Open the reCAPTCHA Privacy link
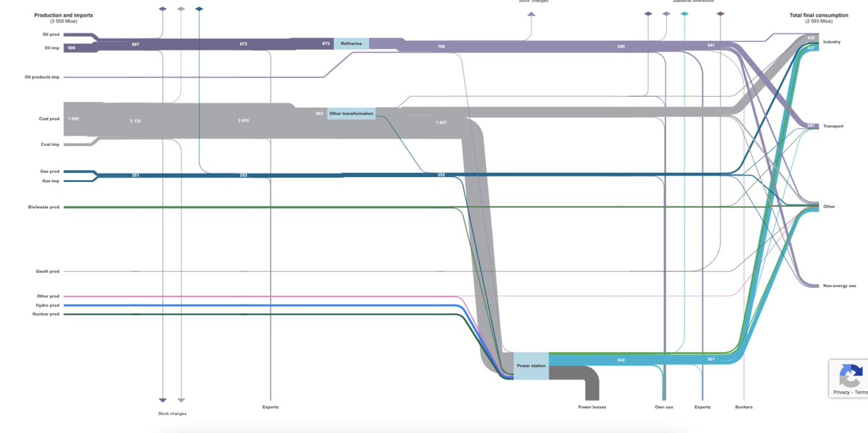868x433 pixels. pyautogui.click(x=841, y=393)
